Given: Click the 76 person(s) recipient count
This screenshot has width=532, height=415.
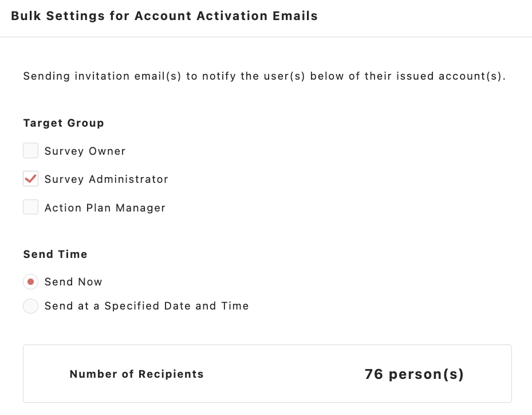Looking at the screenshot, I should tap(414, 374).
